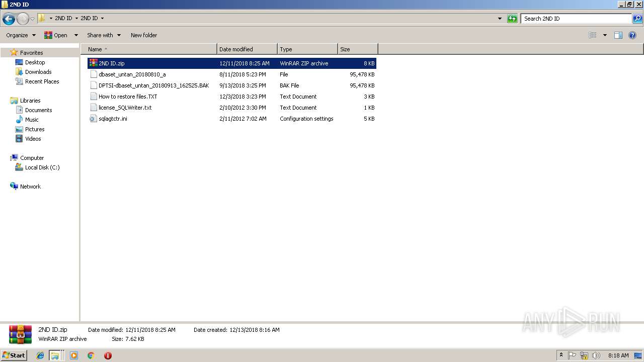Image resolution: width=644 pixels, height=362 pixels.
Task: Click the How to restore files document icon
Action: click(x=93, y=97)
